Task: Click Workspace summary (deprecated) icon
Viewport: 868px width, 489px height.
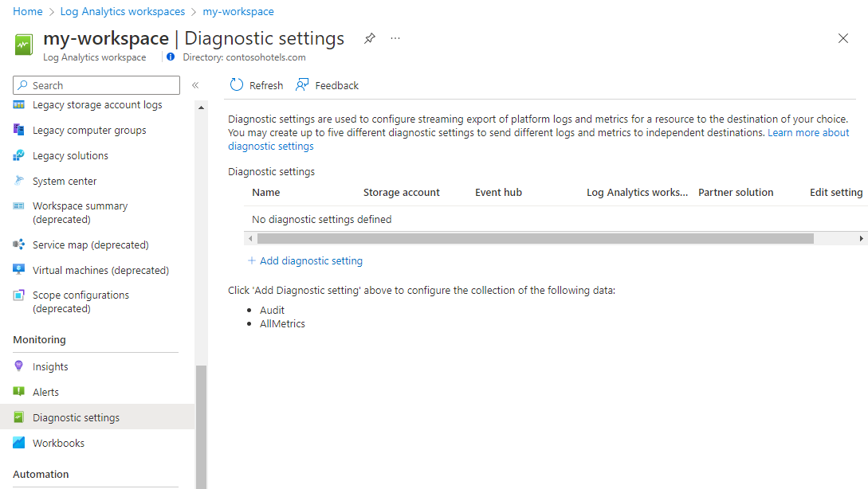Action: tap(19, 205)
